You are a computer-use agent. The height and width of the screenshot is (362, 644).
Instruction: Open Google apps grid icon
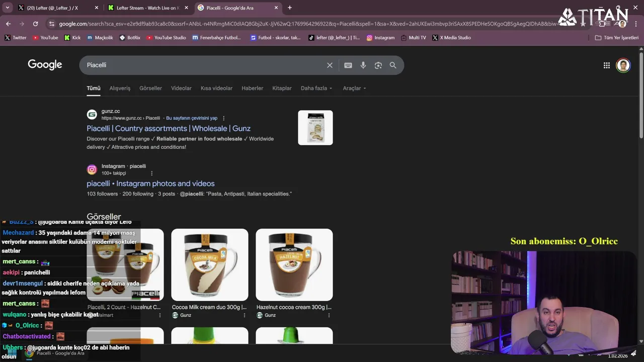coord(607,65)
